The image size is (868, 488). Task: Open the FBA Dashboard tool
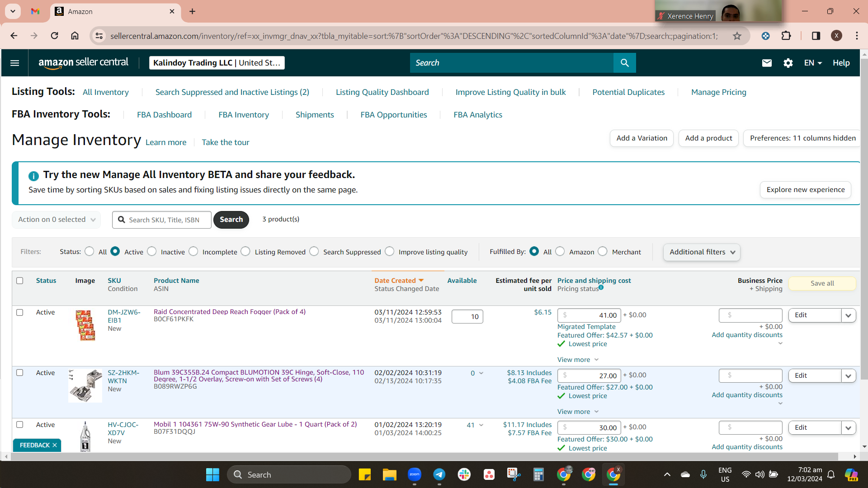(x=165, y=115)
